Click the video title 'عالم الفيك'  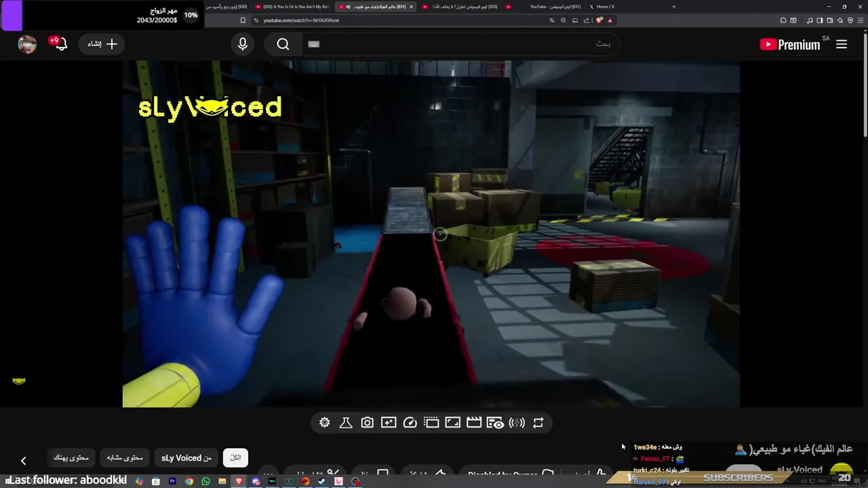[x=793, y=449]
